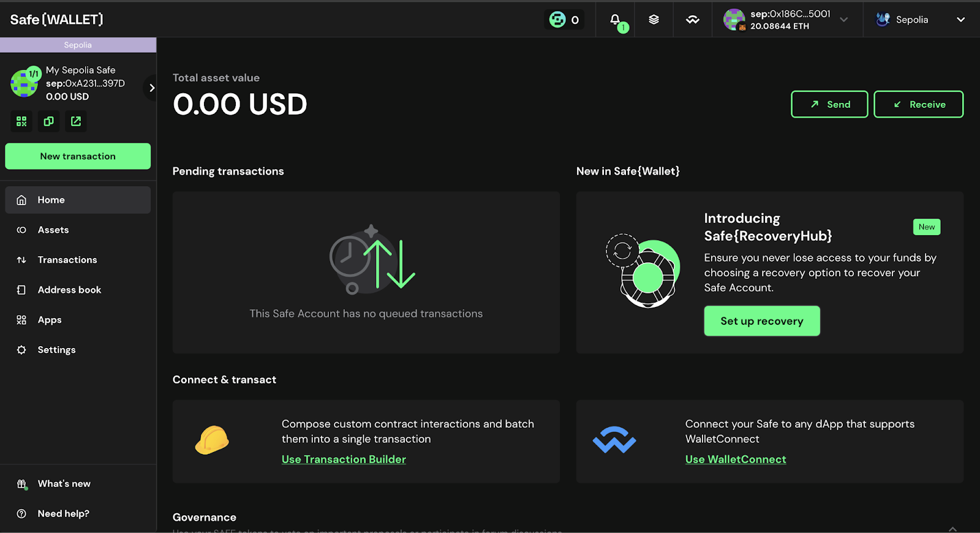
Task: Go to Transactions in sidebar
Action: pyautogui.click(x=67, y=260)
